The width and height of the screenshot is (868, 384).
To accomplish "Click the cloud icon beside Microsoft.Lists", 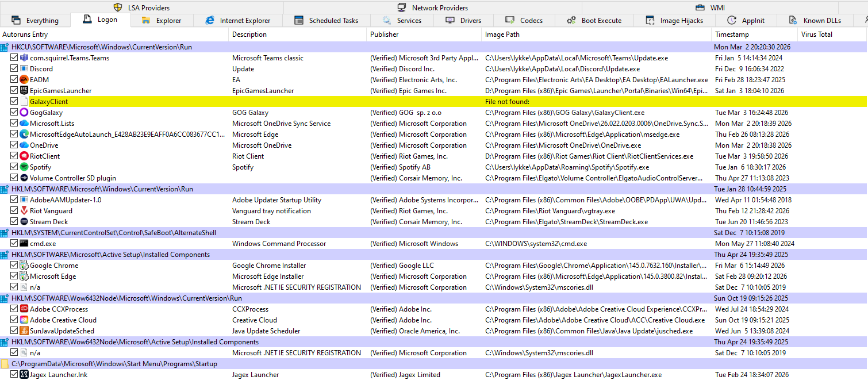I will [24, 124].
